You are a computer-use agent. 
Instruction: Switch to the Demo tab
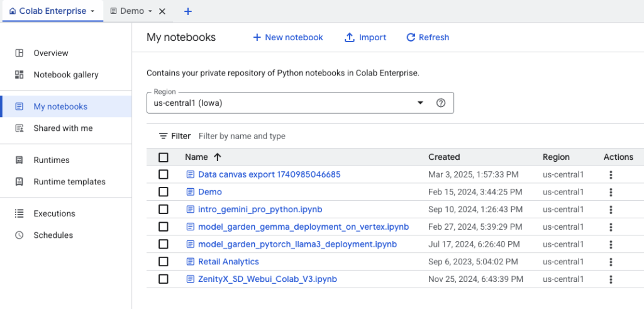(x=132, y=11)
